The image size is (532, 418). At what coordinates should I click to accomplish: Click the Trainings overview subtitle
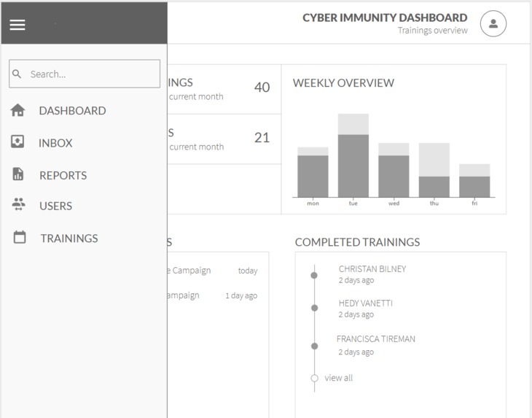pos(433,30)
